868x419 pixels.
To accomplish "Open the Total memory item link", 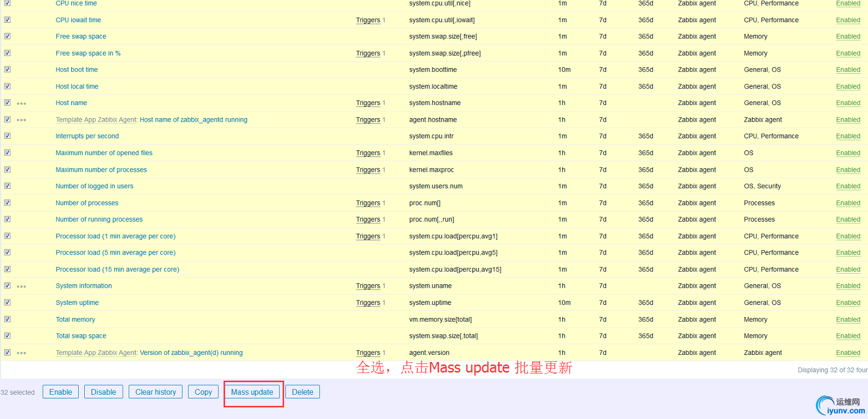I will click(75, 320).
